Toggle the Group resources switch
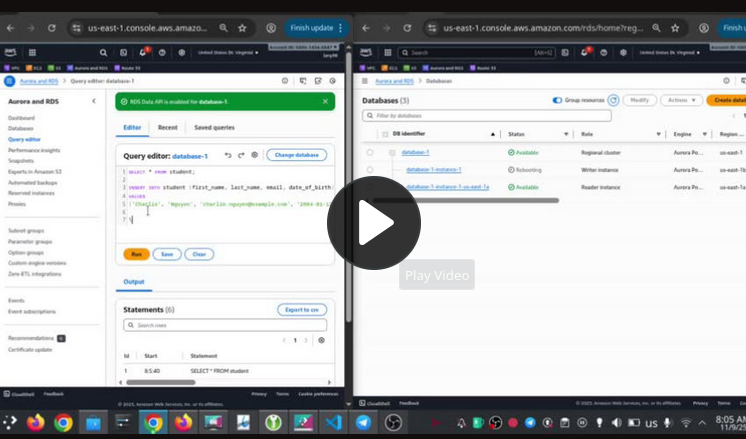Image resolution: width=746 pixels, height=439 pixels. [557, 101]
